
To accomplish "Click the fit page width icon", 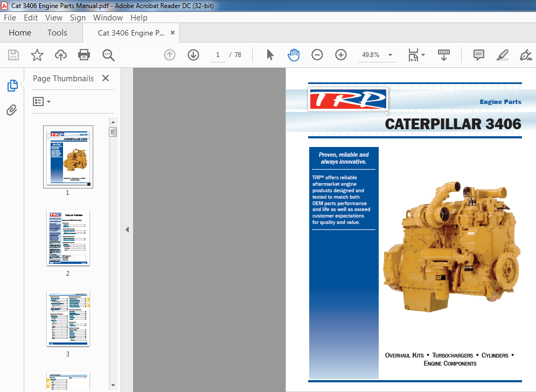I will coord(413,55).
